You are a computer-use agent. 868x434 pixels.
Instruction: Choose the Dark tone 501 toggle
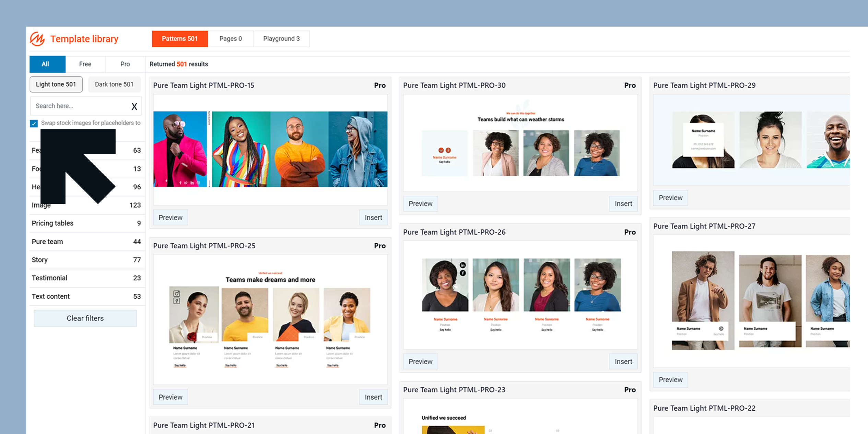tap(114, 84)
